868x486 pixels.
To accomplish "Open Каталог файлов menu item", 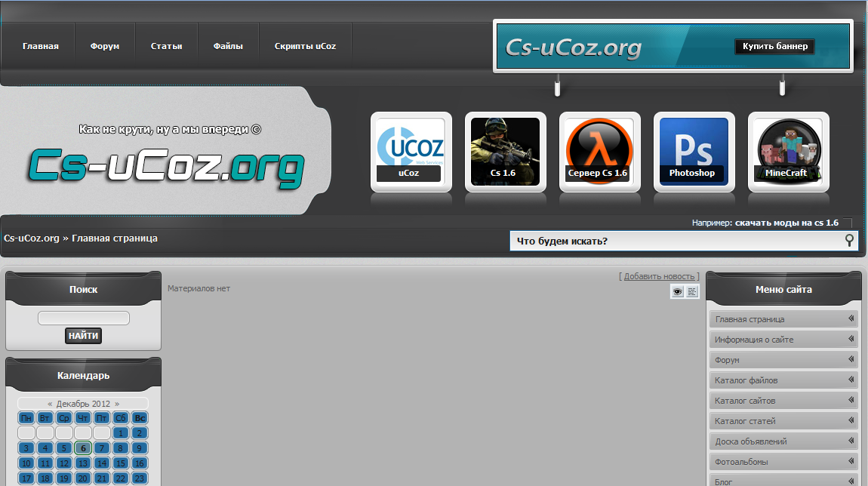I will click(783, 380).
